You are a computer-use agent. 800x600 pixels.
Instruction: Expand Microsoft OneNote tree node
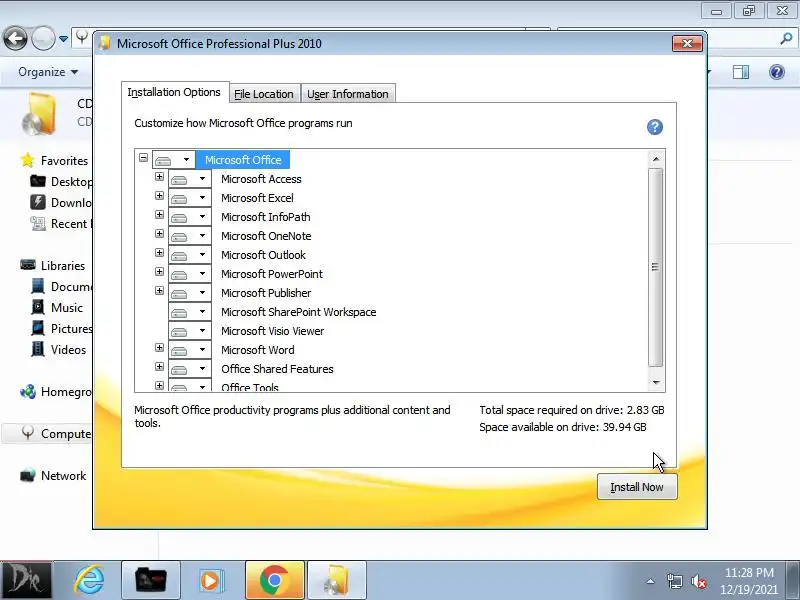159,234
